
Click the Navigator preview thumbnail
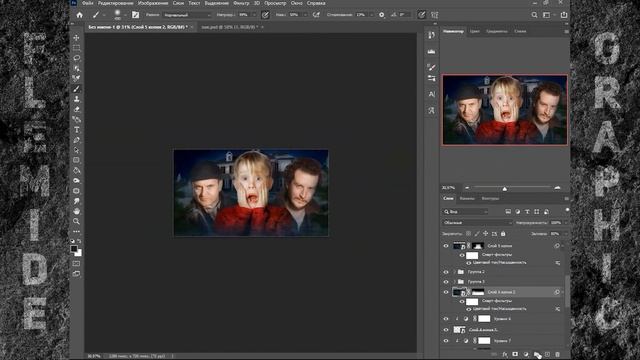(x=505, y=109)
